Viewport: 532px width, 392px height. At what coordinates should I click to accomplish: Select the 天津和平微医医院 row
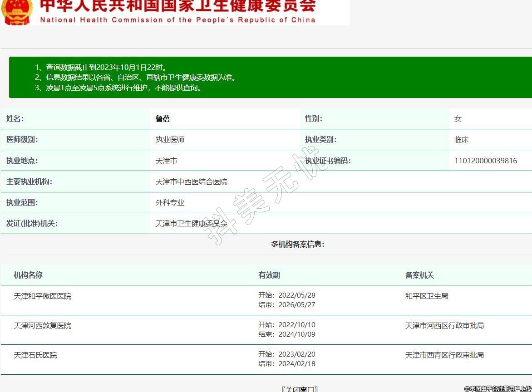point(42,296)
